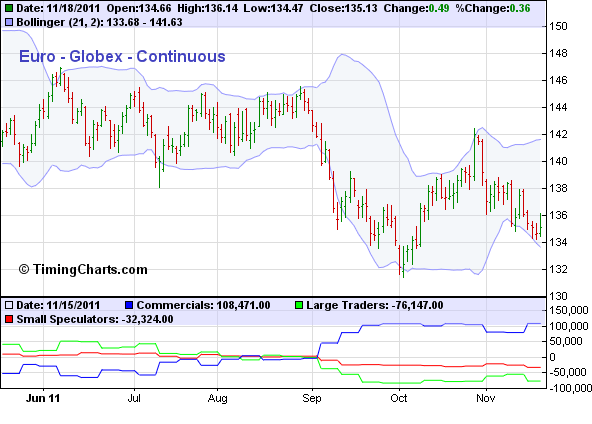This screenshot has height=424, width=592.
Task: Click the 132 price axis label
Action: coord(558,269)
